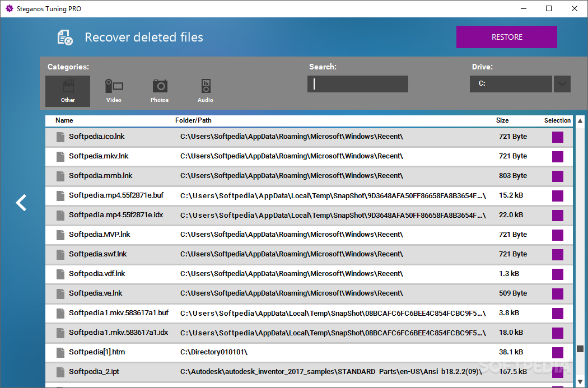Click the scrollbar down arrow
Image resolution: width=588 pixels, height=388 pixels.
pos(580,381)
